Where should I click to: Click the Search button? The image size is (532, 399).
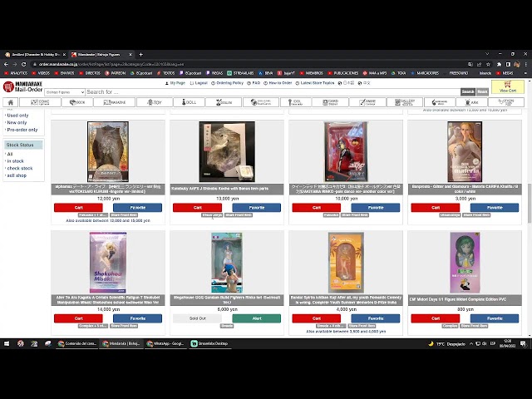[x=467, y=91]
